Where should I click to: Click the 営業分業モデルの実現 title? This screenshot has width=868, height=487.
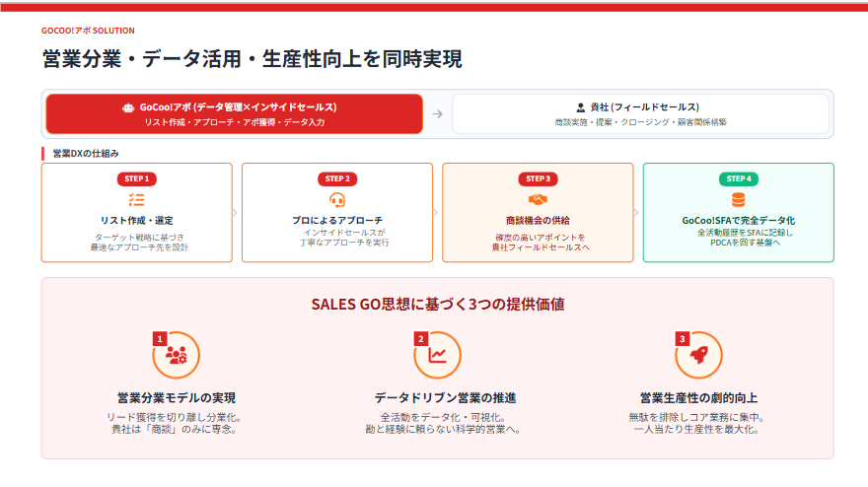pos(177,398)
